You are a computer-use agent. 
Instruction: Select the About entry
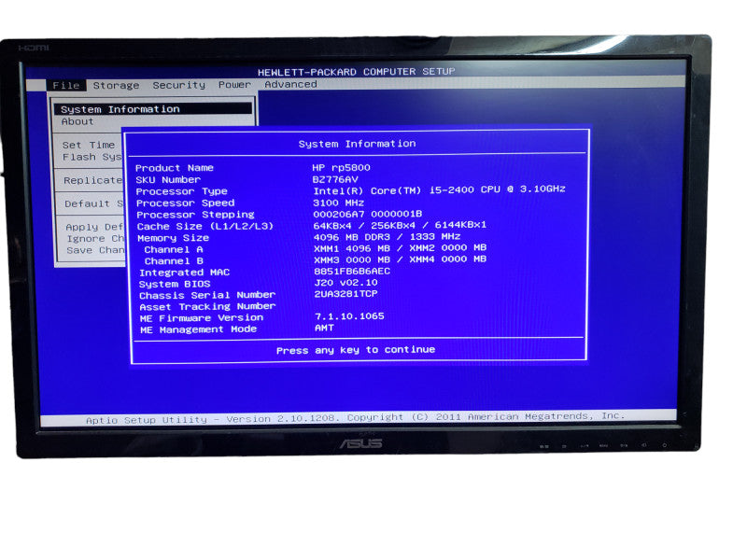[x=78, y=121]
